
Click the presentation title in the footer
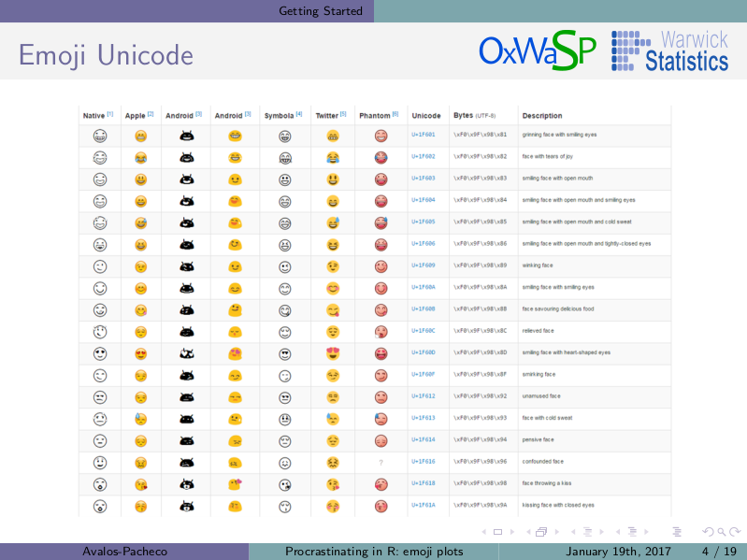(x=374, y=552)
